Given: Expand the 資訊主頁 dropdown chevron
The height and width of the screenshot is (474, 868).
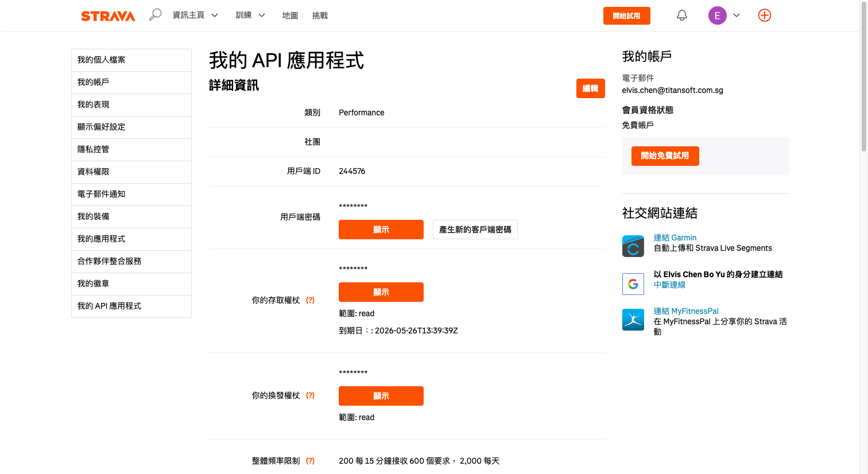Looking at the screenshot, I should point(215,15).
